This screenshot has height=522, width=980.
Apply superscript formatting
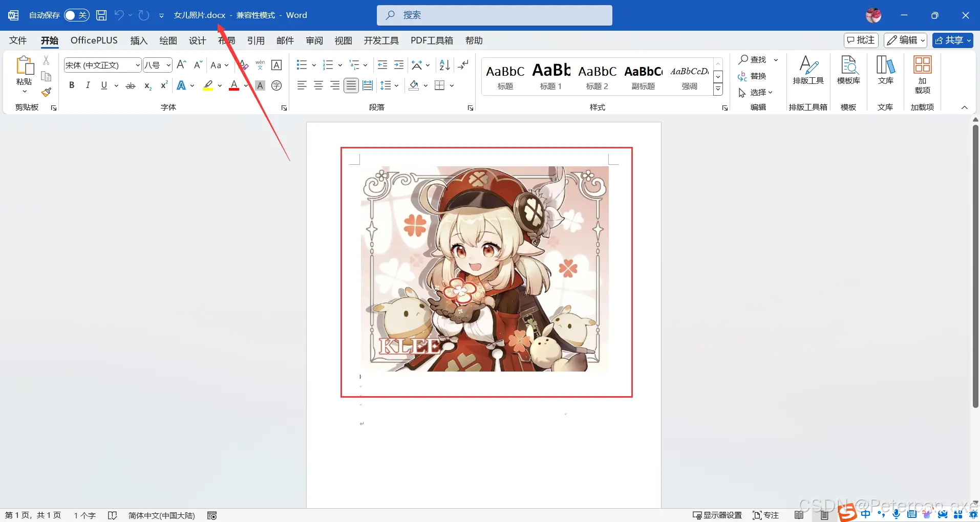tap(164, 85)
